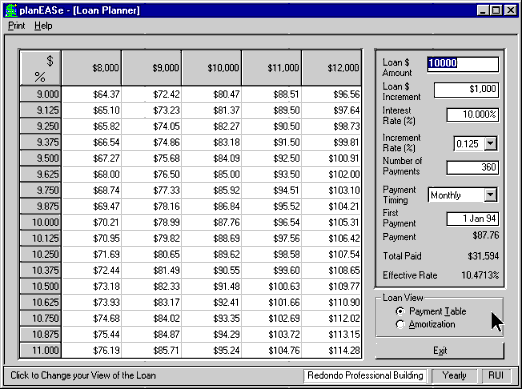Select the Amortization radio button
The height and width of the screenshot is (389, 522).
(x=400, y=324)
